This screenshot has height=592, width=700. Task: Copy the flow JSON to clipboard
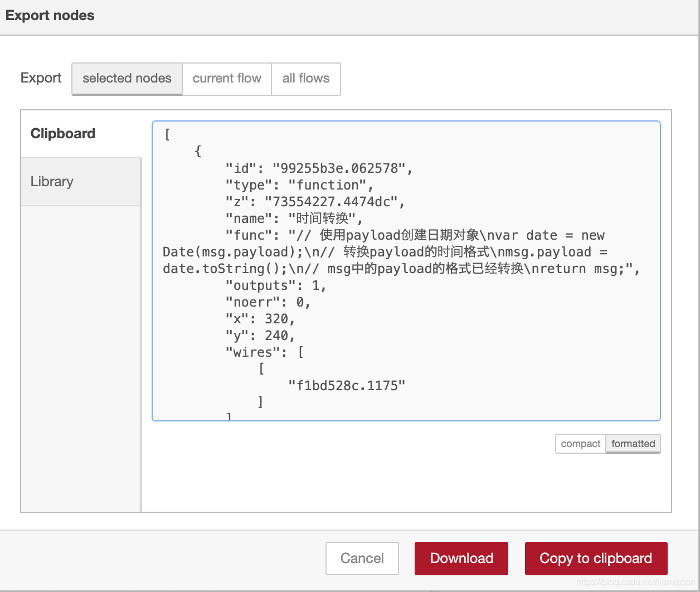595,558
